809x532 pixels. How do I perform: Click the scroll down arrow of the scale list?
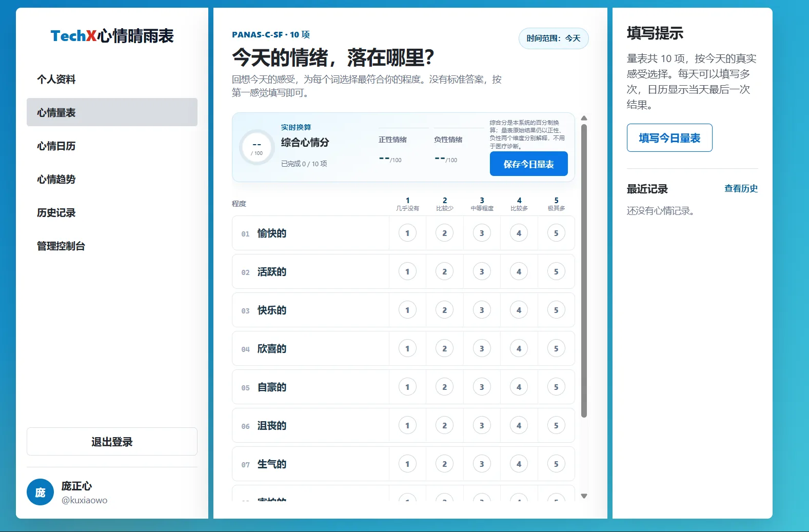(x=584, y=496)
